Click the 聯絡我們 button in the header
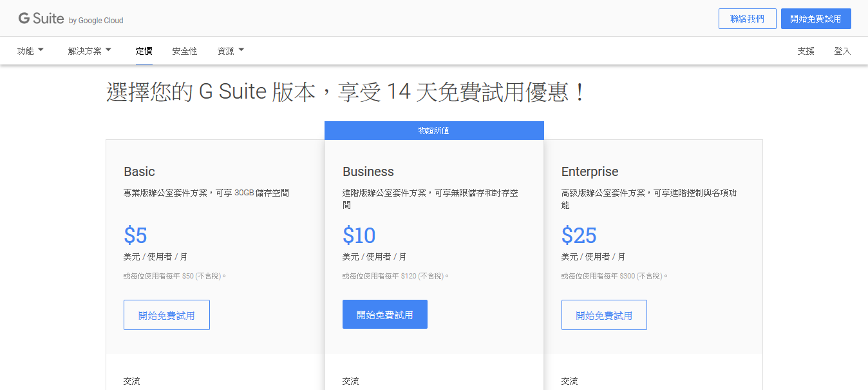 (747, 19)
